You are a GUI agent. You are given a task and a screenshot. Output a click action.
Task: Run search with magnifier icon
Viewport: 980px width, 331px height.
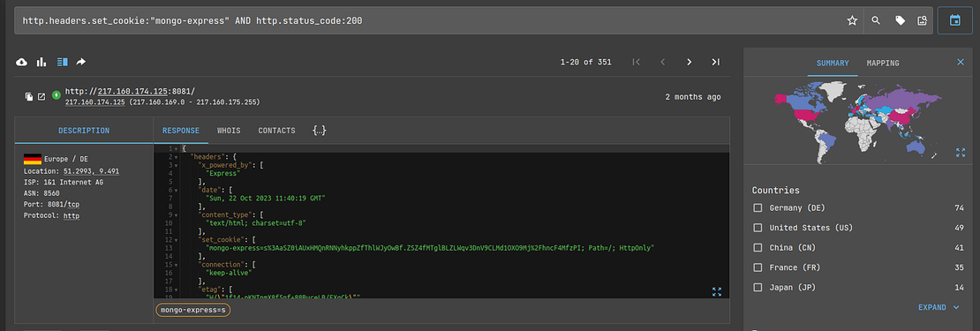coord(876,20)
